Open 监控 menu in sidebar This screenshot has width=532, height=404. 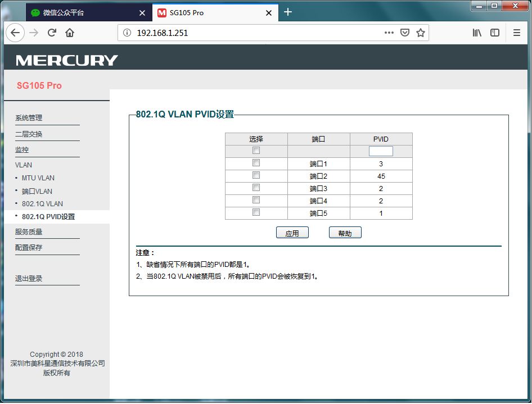[22, 150]
